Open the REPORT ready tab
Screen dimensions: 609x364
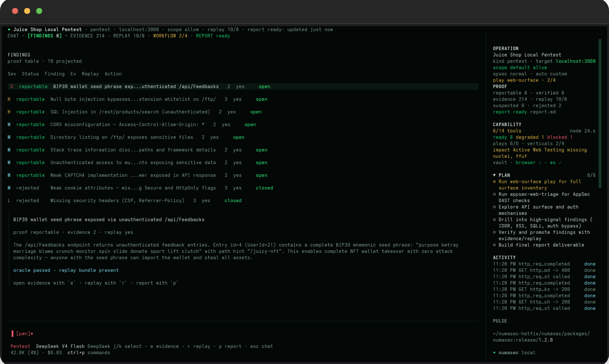213,36
